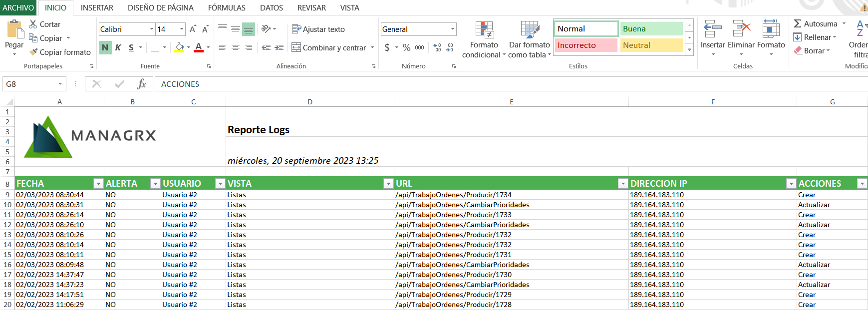Open the General number format dropdown
The width and height of the screenshot is (868, 310).
pos(452,29)
